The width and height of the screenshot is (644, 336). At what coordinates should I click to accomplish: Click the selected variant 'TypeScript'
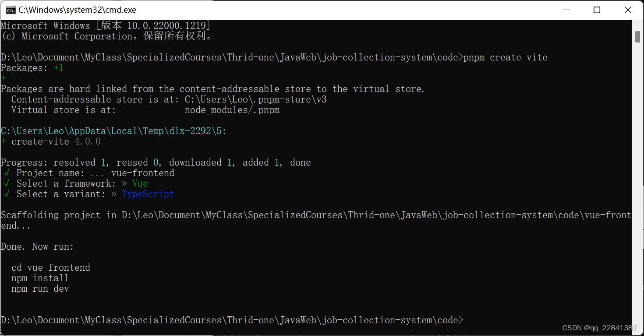(x=148, y=194)
